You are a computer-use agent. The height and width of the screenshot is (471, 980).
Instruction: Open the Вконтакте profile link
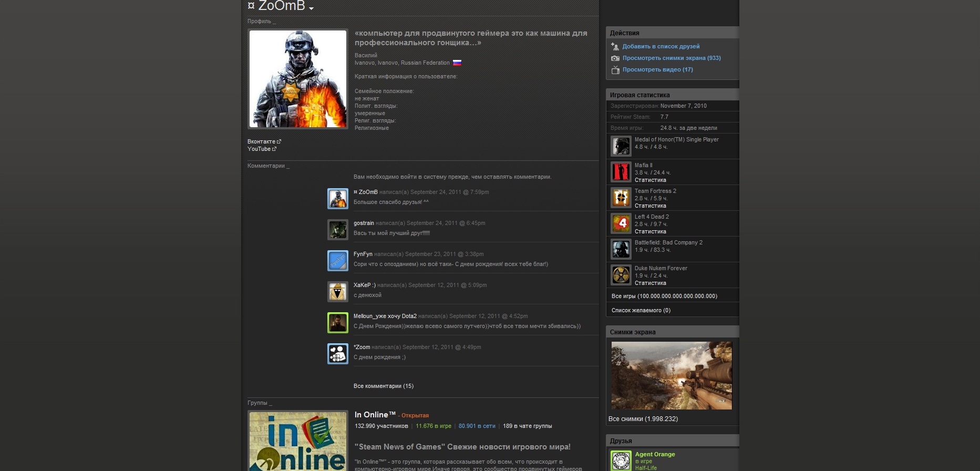(x=261, y=141)
